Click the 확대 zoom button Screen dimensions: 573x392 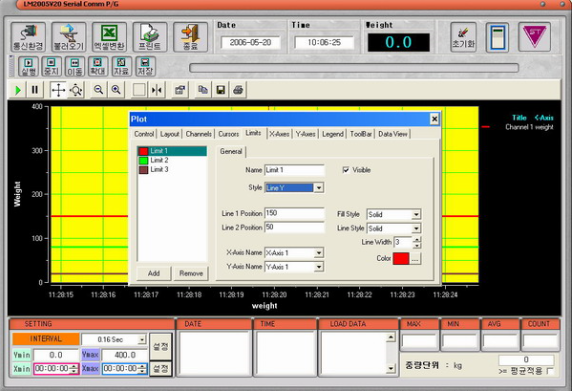pyautogui.click(x=98, y=66)
